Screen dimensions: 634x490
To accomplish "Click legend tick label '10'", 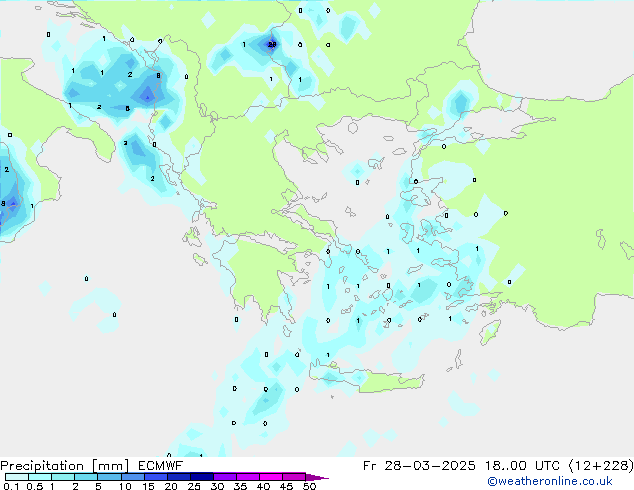I will pos(125,486).
